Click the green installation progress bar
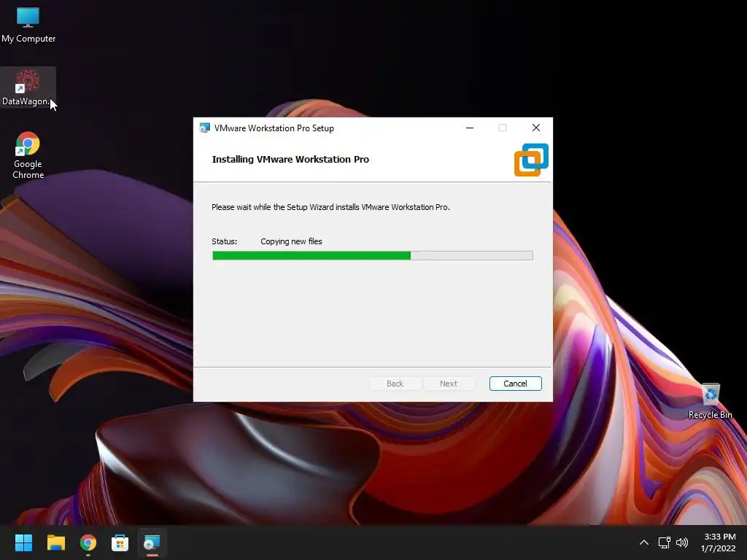The width and height of the screenshot is (747, 560). [x=373, y=256]
